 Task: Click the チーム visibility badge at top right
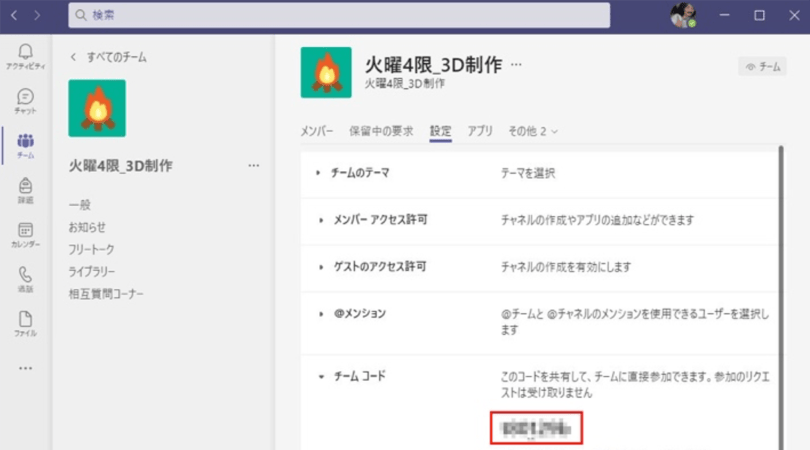(762, 67)
